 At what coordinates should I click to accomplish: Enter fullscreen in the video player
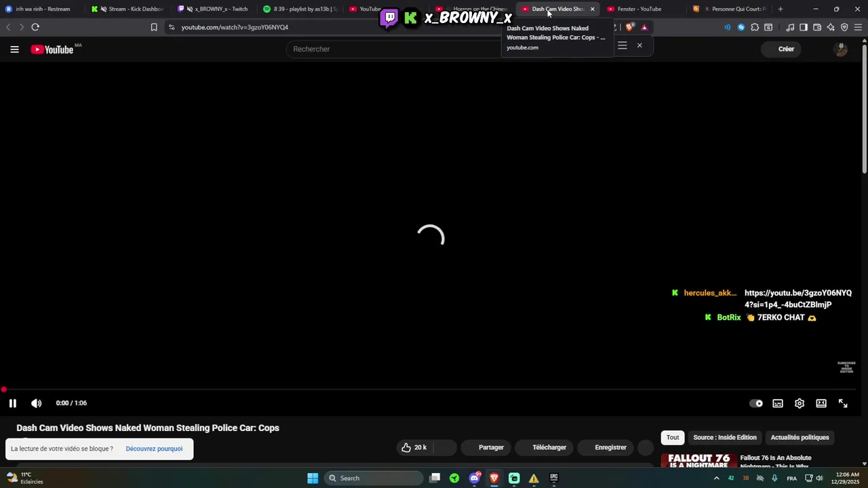(x=843, y=403)
